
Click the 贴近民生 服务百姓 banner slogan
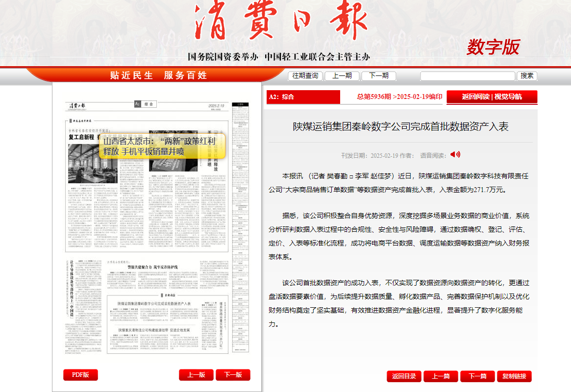158,75
